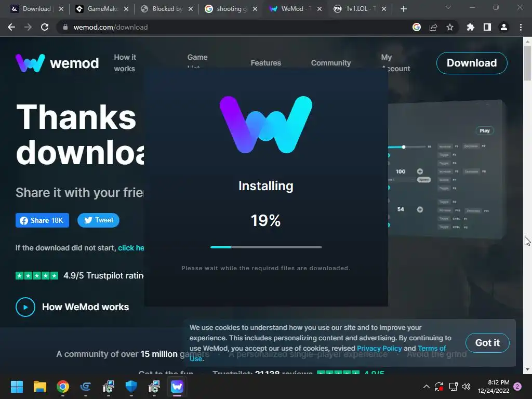Share on Facebook with Share 18K button

pos(42,220)
